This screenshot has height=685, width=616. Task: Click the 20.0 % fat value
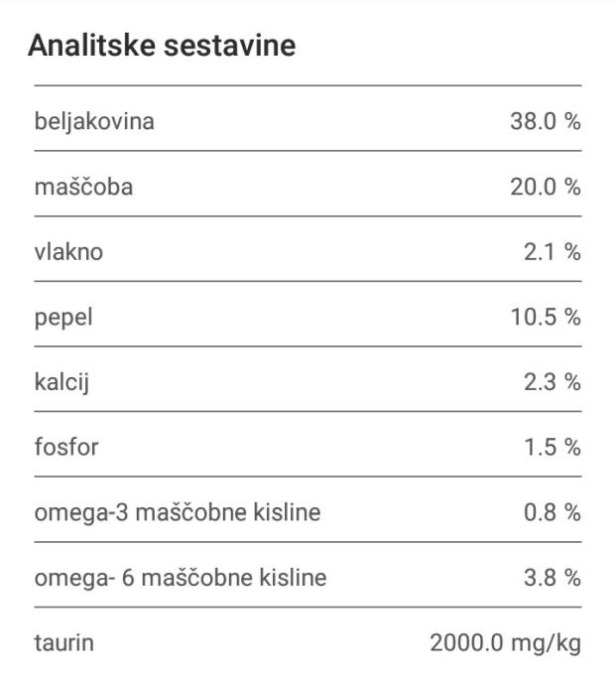(546, 187)
